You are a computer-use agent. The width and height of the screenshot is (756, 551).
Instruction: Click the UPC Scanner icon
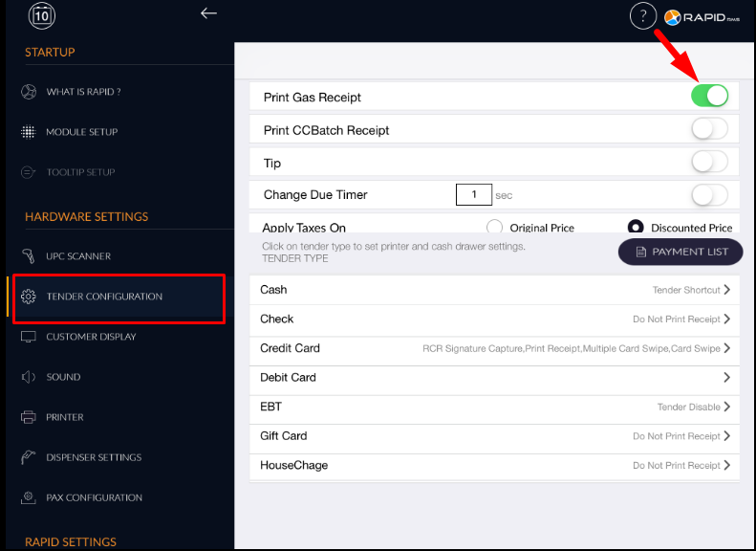point(29,256)
